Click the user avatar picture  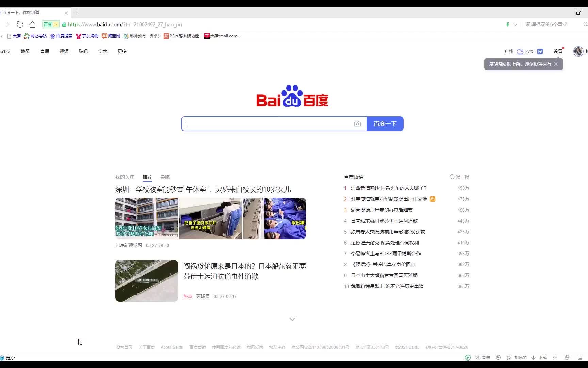pos(578,51)
